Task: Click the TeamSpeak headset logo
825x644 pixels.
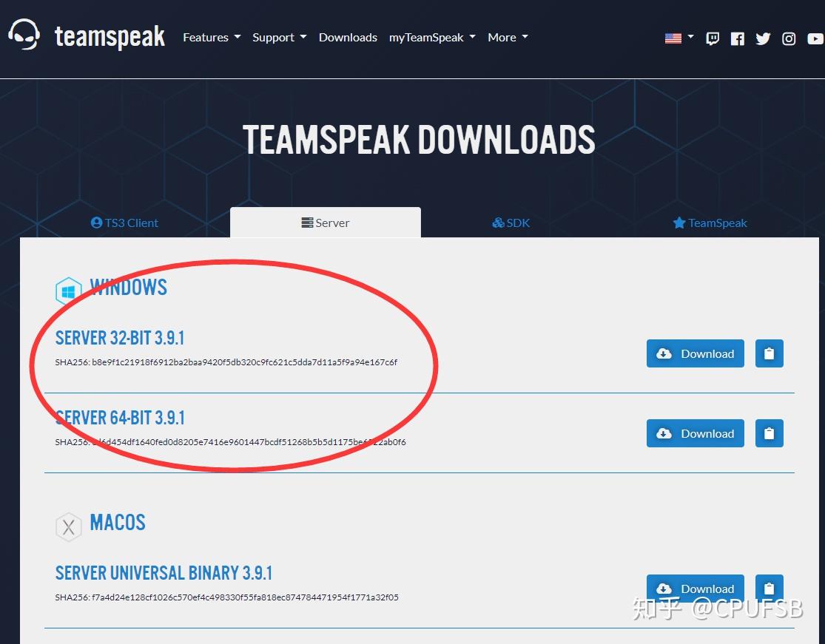Action: pyautogui.click(x=24, y=35)
